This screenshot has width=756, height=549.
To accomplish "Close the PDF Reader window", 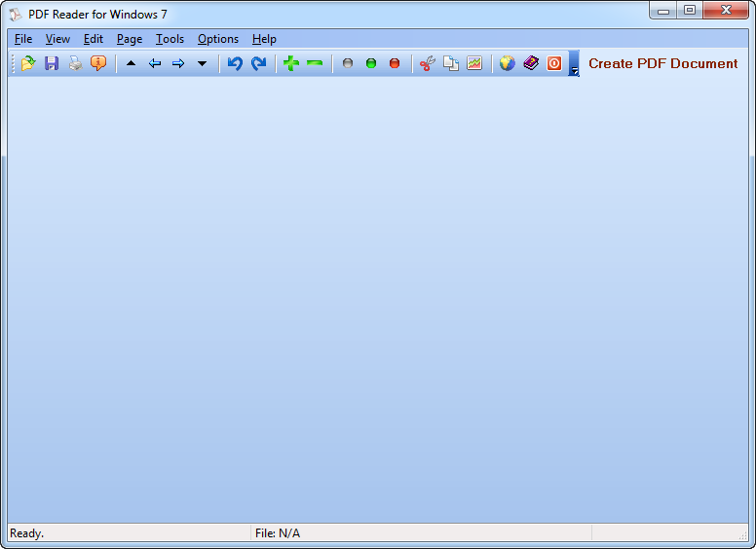I will click(726, 10).
